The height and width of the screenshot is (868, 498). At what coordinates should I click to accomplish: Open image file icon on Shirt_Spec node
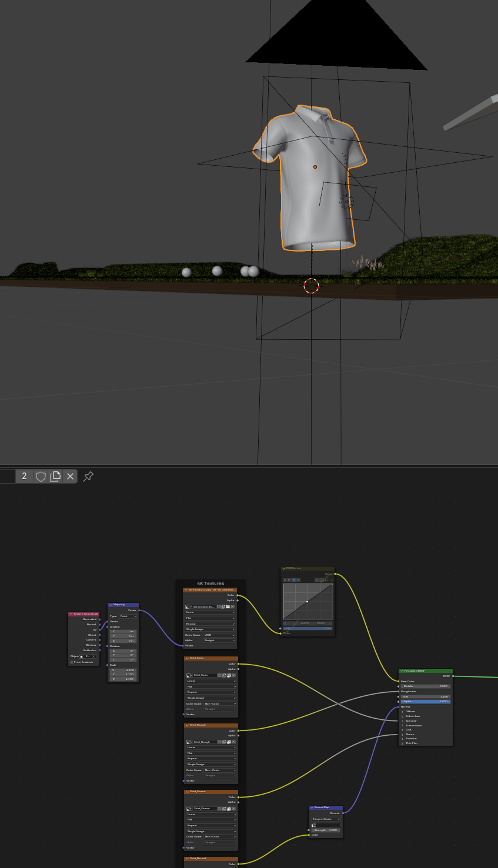coord(229,675)
